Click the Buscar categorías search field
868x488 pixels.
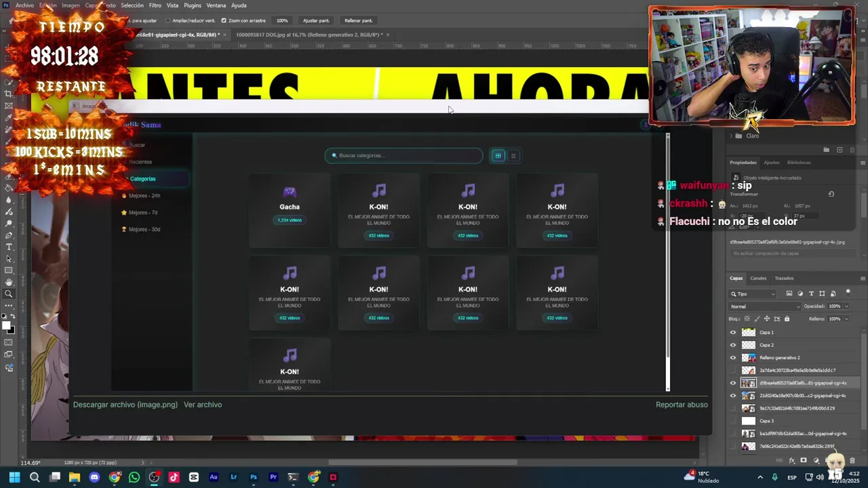[404, 156]
